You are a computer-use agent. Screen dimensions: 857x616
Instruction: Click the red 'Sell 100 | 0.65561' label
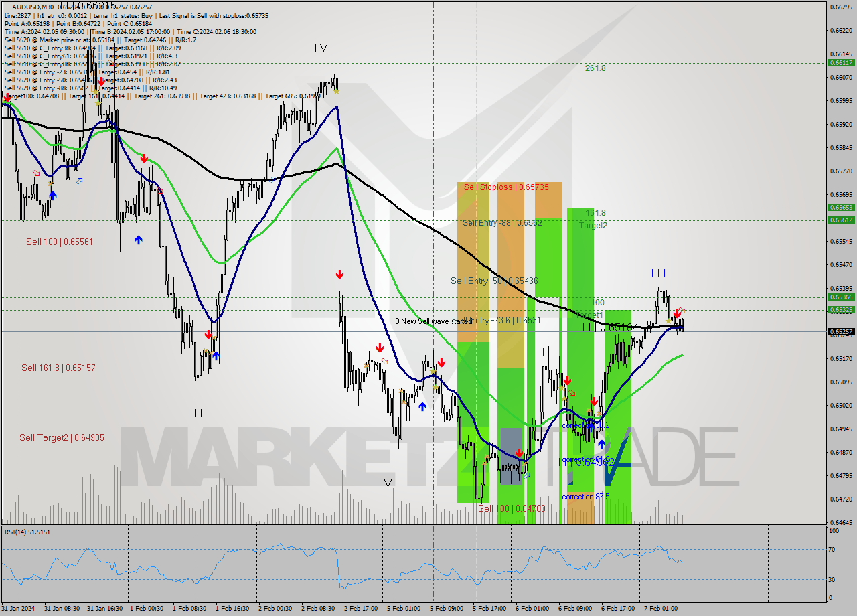pos(60,242)
